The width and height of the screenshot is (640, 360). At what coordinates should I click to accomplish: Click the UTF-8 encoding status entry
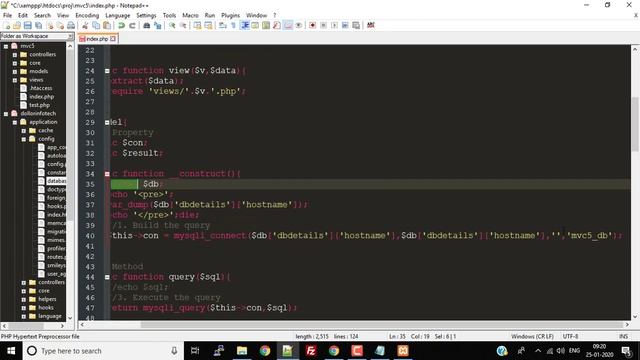point(570,336)
